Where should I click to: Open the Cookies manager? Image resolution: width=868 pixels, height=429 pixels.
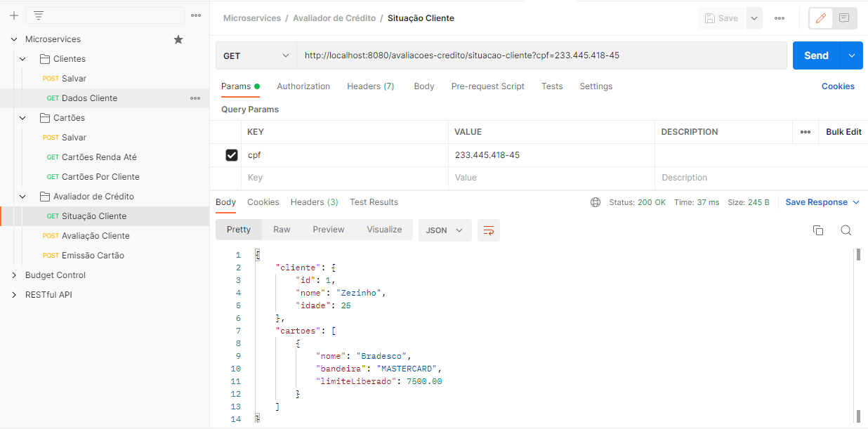tap(838, 86)
